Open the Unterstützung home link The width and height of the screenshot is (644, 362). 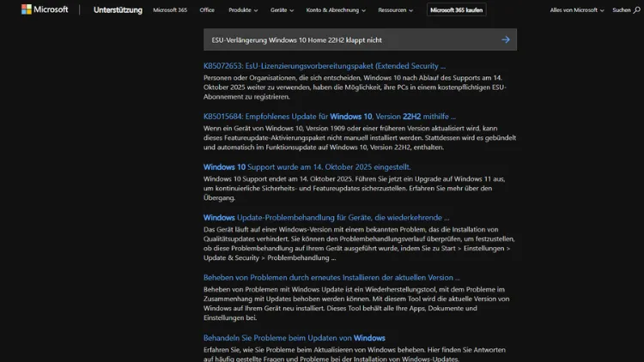(x=118, y=10)
